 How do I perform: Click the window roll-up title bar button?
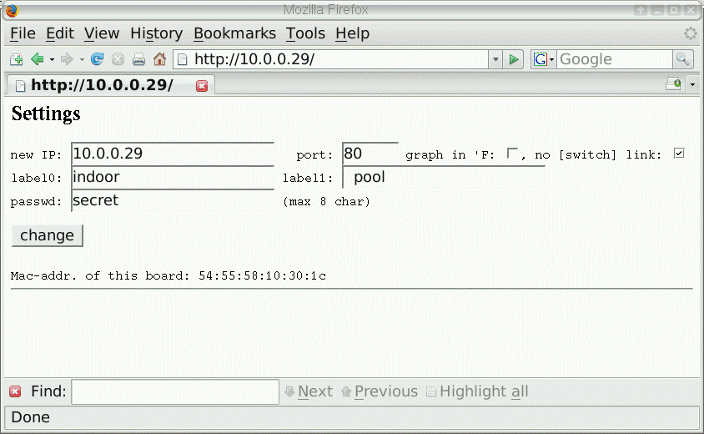(x=641, y=10)
